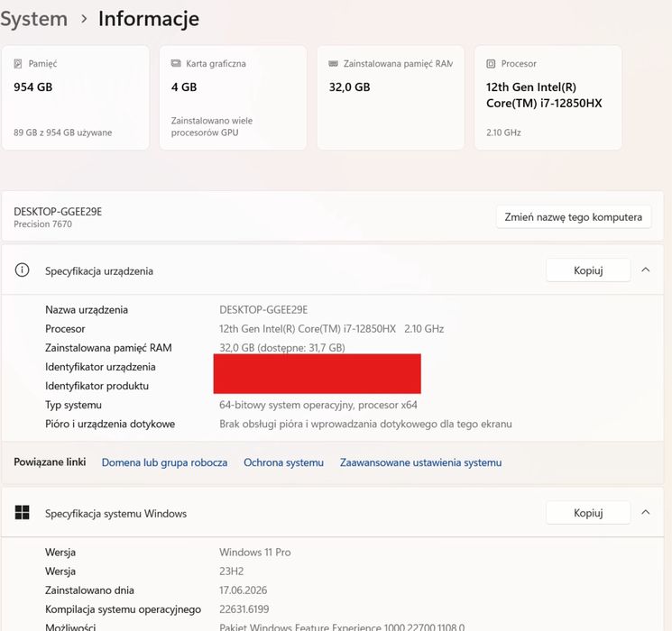
Task: Click the 64-bitowy system operacyjny value
Action: 318,405
